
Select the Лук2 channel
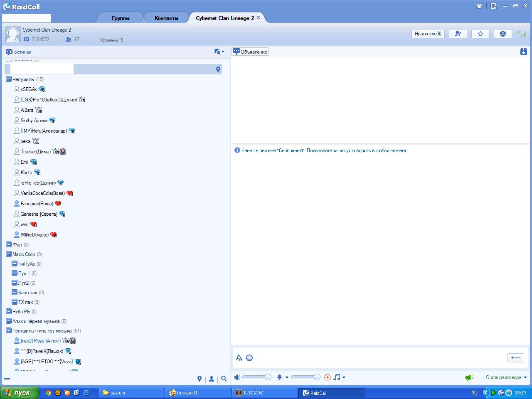coord(23,283)
